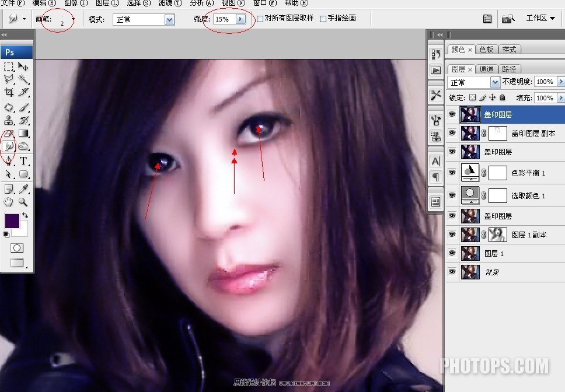Collapse the toolbox panel
Image resolution: width=565 pixels, height=392 pixels.
4,35
